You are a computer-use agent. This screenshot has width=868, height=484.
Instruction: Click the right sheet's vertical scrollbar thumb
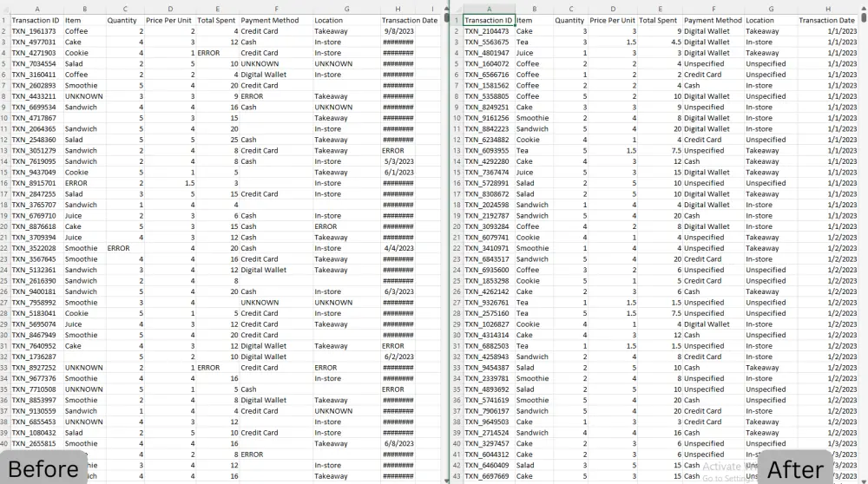click(864, 17)
